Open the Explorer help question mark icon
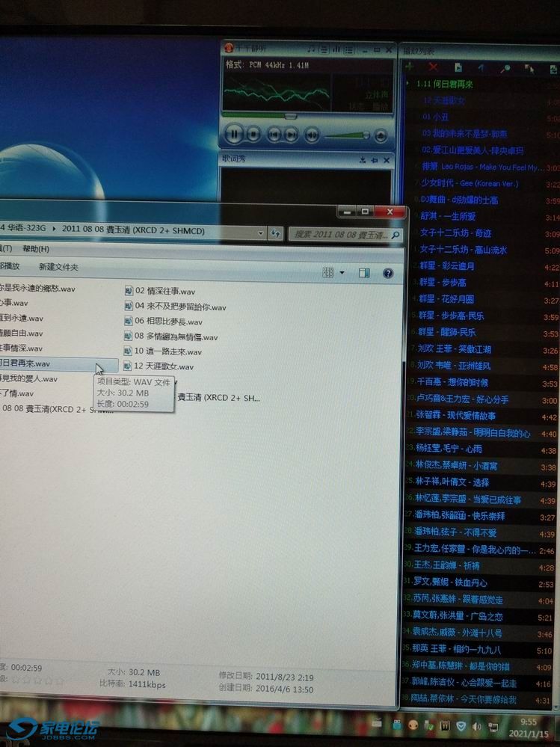Image resolution: width=560 pixels, height=747 pixels. pyautogui.click(x=387, y=273)
